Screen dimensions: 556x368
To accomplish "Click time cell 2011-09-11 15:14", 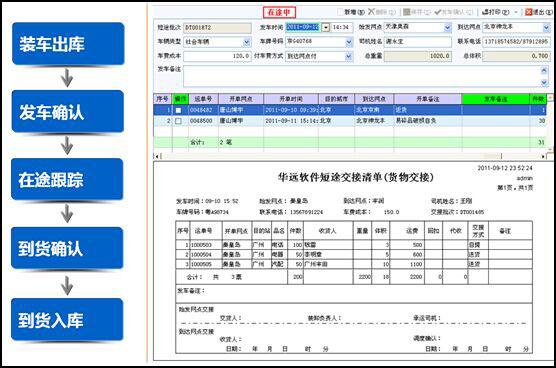I will tap(291, 121).
